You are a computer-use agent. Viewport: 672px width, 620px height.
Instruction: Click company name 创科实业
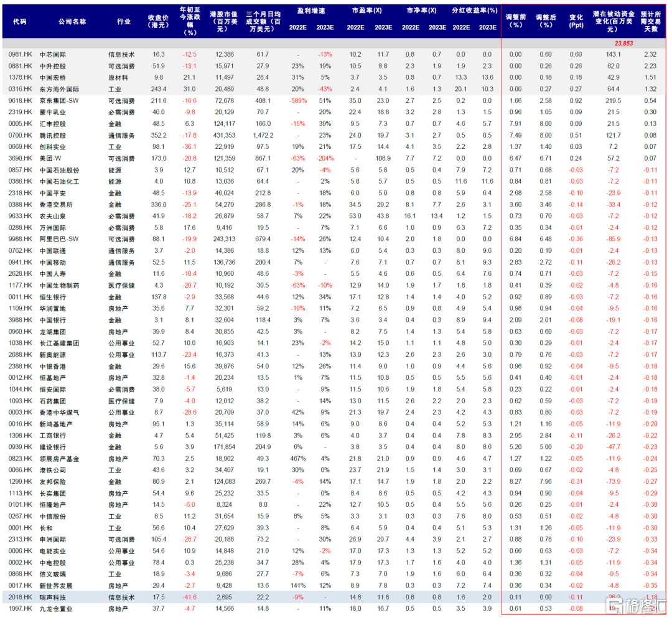pos(53,147)
